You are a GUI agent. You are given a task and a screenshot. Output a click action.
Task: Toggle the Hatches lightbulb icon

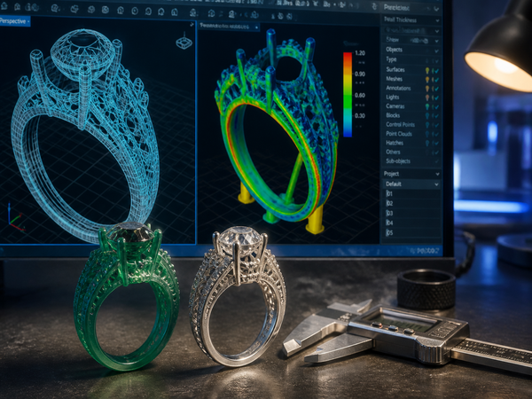tap(427, 143)
